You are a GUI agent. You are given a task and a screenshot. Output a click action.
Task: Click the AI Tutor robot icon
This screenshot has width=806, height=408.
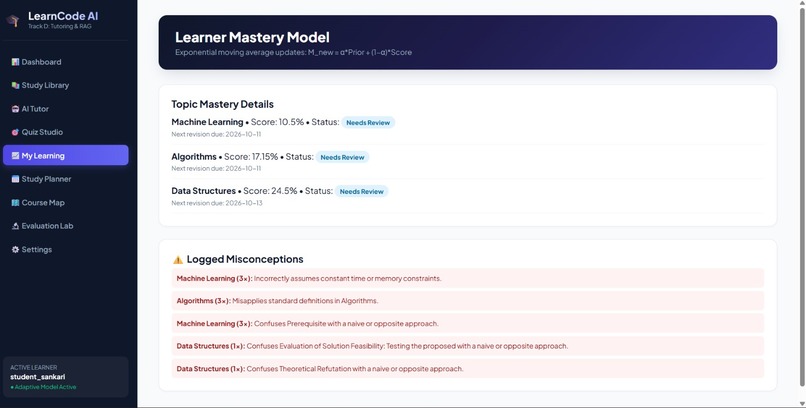coord(15,109)
